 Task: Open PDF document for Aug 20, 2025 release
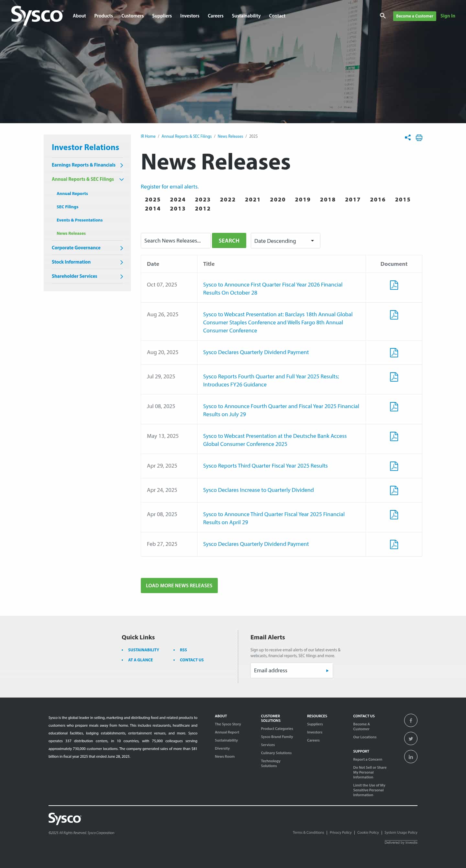tap(394, 353)
